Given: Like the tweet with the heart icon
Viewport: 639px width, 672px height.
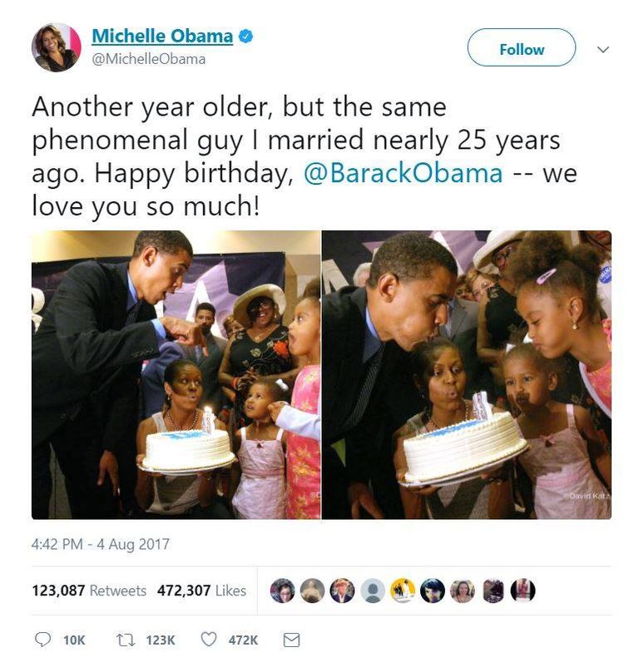Looking at the screenshot, I should click(x=209, y=640).
